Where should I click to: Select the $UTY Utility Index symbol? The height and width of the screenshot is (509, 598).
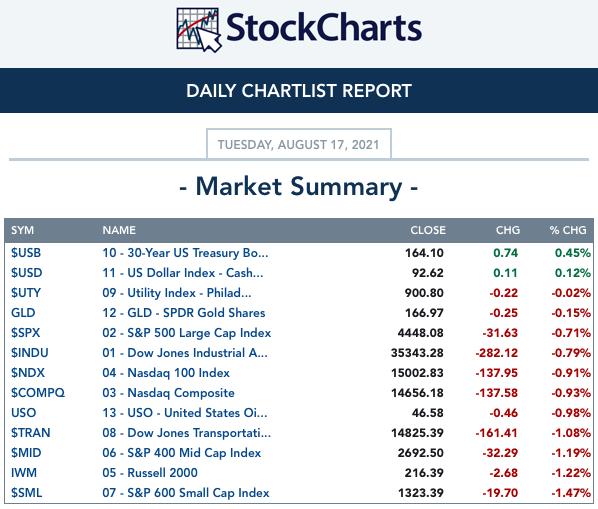[x=26, y=293]
